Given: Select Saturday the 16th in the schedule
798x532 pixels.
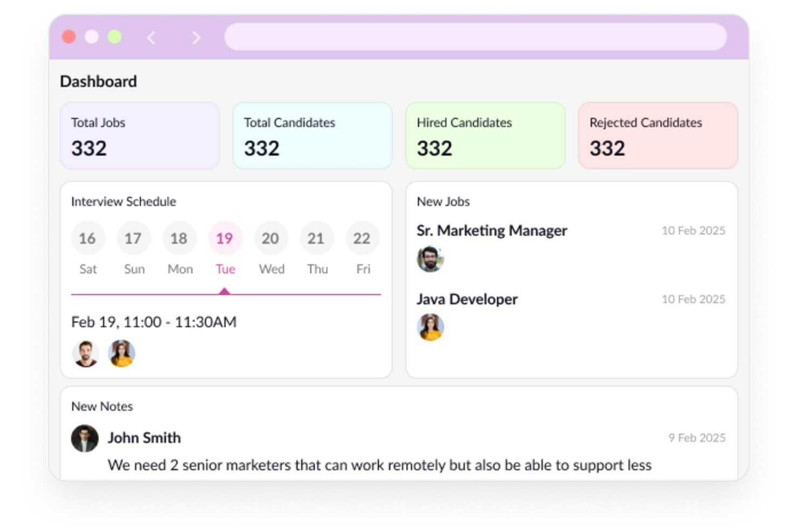Looking at the screenshot, I should coord(88,238).
